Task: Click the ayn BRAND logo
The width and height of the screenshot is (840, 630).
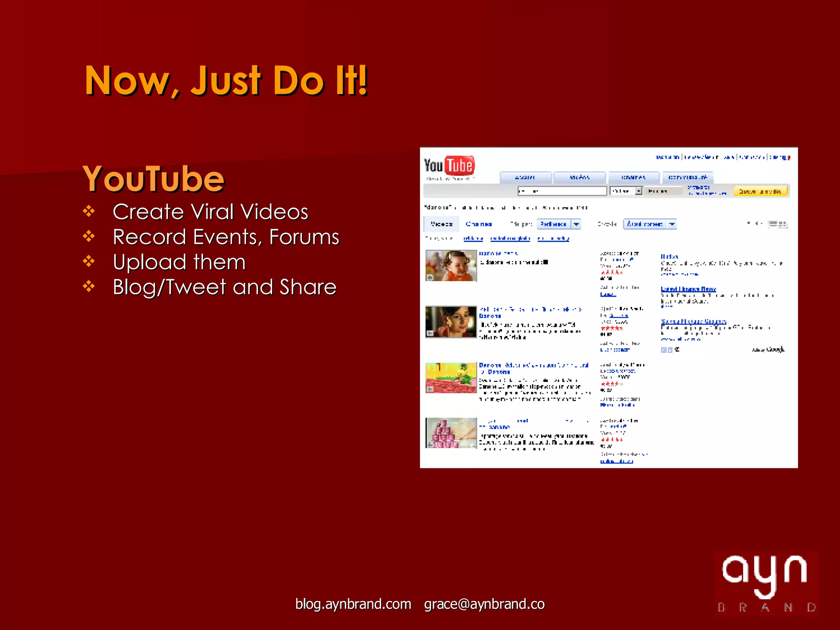Action: point(766,583)
